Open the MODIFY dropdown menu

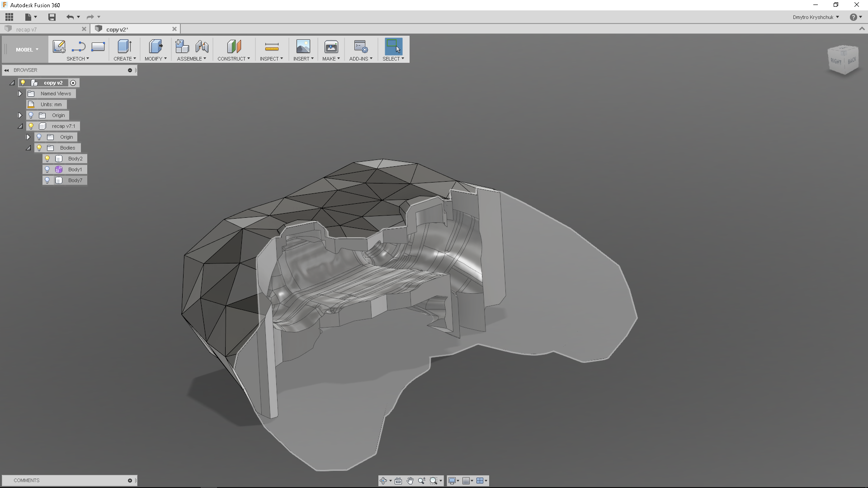click(x=156, y=59)
